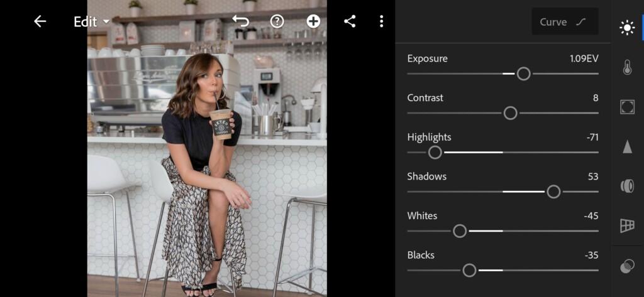644x297 pixels.
Task: Open the Geometry grid icon
Action: point(627,225)
